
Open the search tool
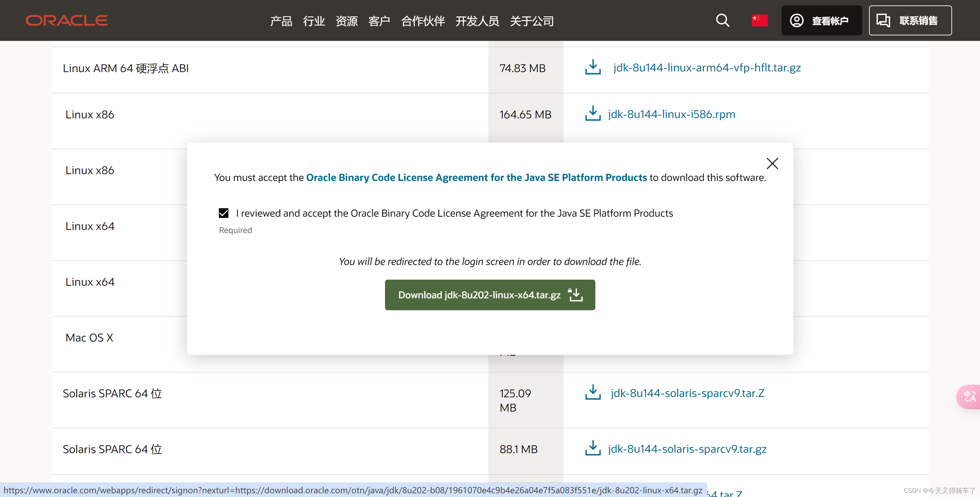point(722,20)
